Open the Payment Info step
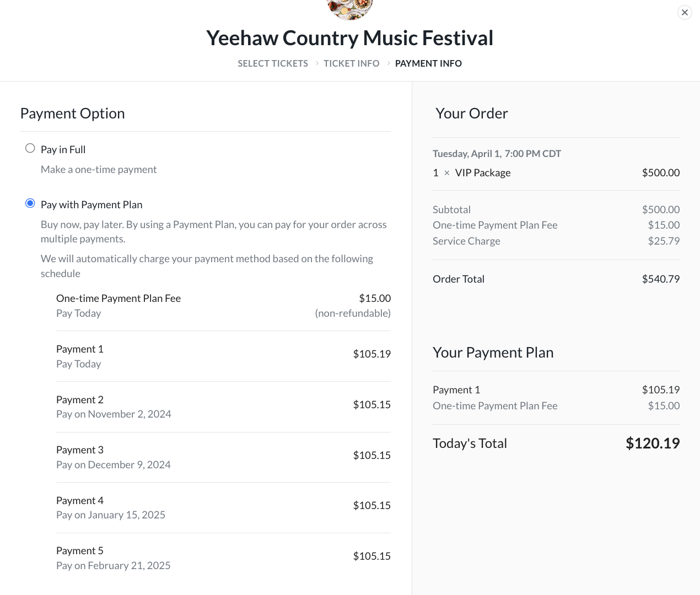 428,63
